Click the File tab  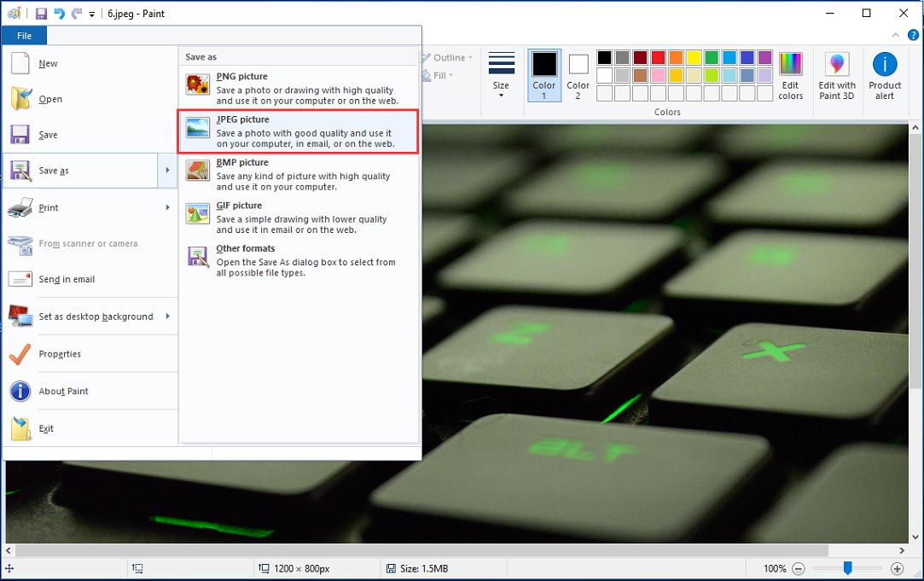pyautogui.click(x=24, y=36)
